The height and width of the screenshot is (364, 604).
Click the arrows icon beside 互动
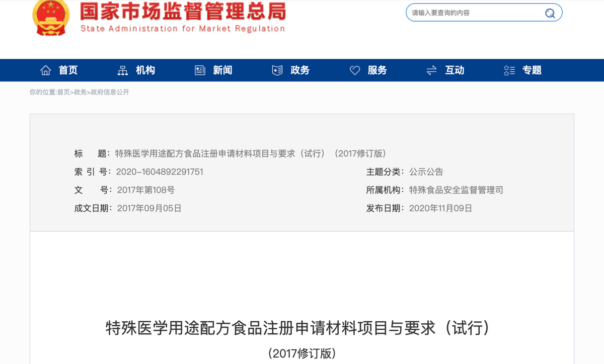coord(431,70)
